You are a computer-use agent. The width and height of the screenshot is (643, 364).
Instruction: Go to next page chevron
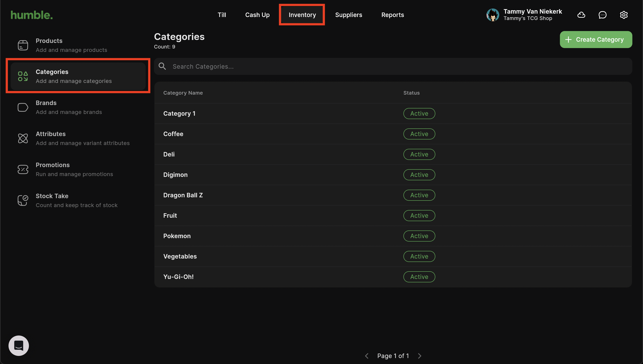point(420,356)
